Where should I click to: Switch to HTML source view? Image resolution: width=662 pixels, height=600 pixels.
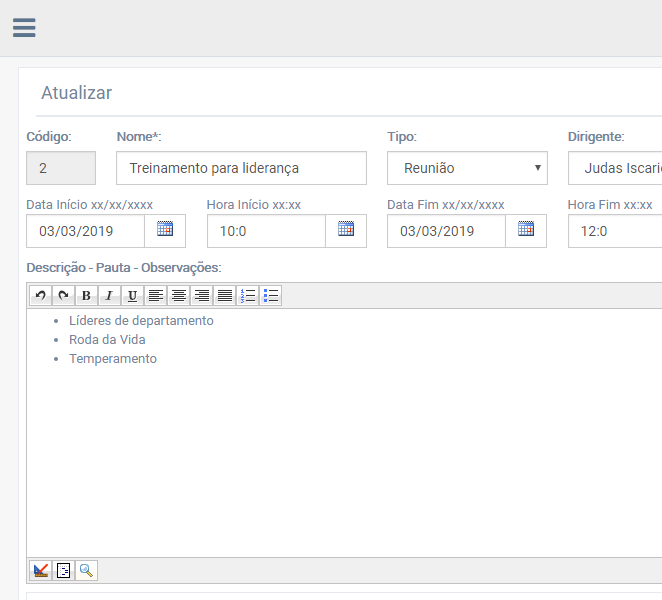click(63, 570)
